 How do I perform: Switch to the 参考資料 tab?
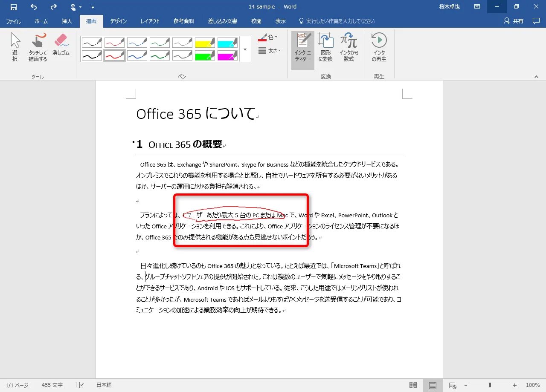(x=184, y=21)
